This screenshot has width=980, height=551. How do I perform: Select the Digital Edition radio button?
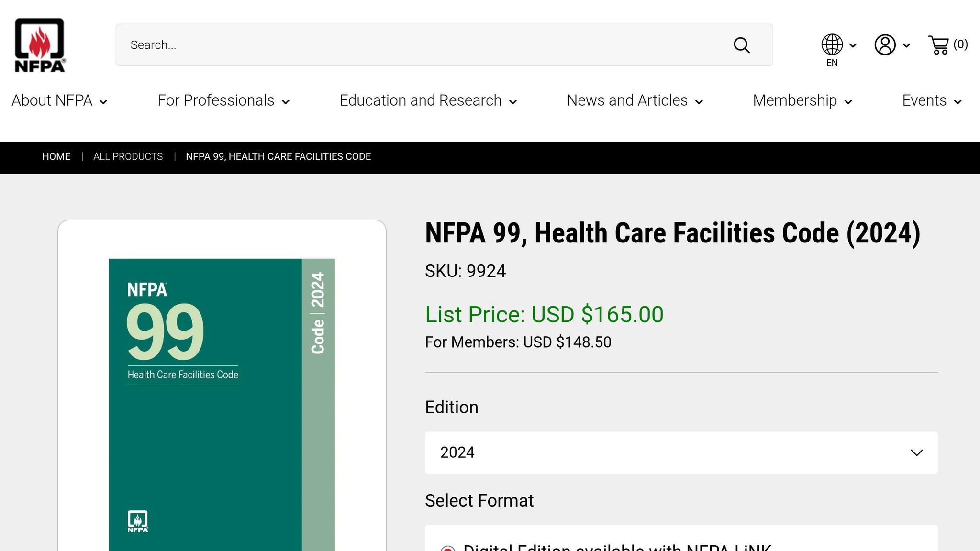(x=448, y=548)
